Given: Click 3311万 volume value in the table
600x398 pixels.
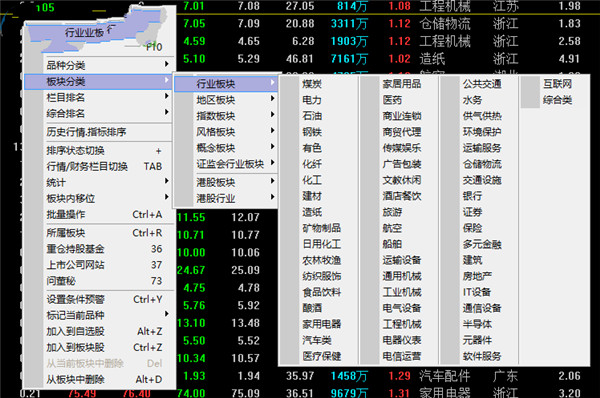Looking at the screenshot, I should (x=349, y=24).
